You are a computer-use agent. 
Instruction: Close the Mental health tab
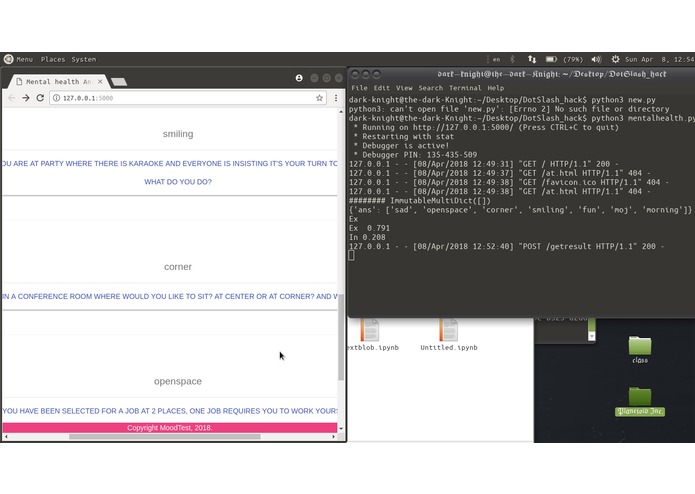pos(100,82)
